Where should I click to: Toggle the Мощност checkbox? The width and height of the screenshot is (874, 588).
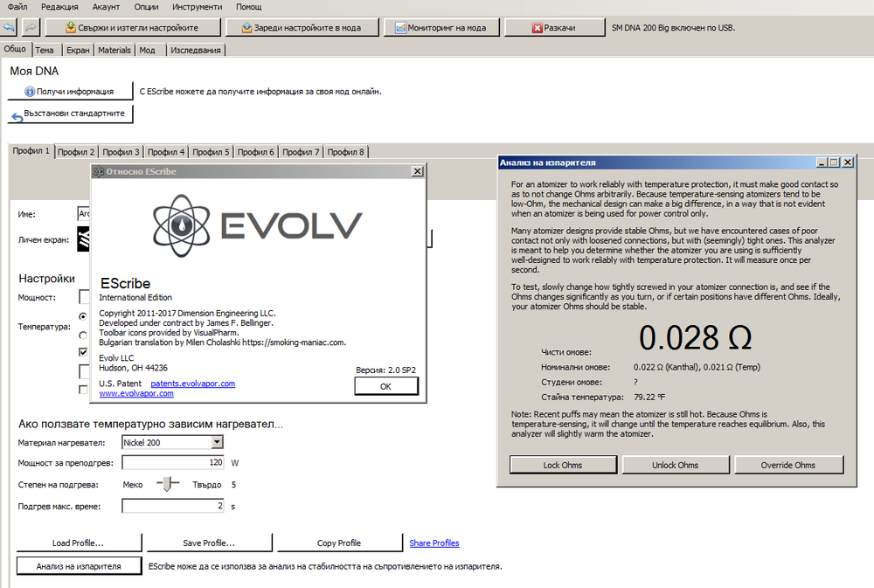84,296
